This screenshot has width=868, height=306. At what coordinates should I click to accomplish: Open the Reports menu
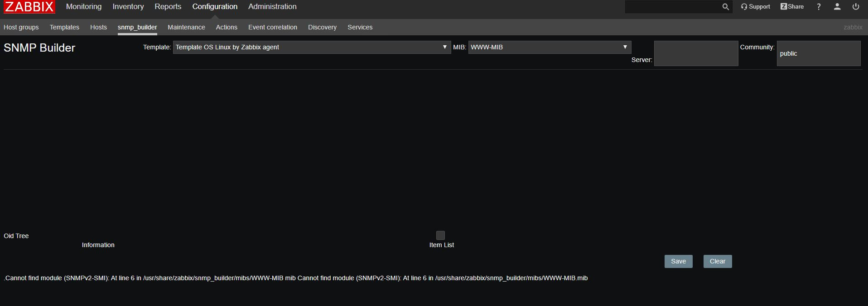(x=168, y=7)
